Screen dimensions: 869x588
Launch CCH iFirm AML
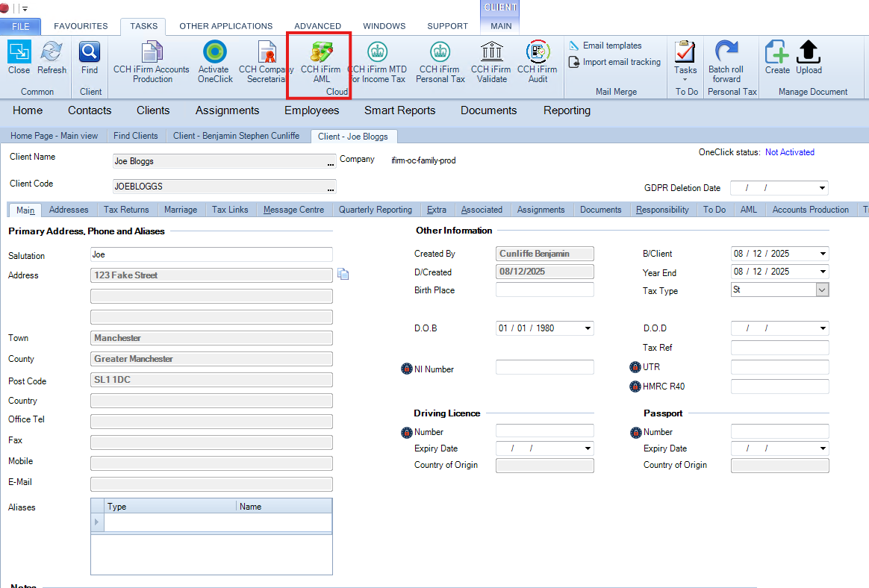pos(321,62)
